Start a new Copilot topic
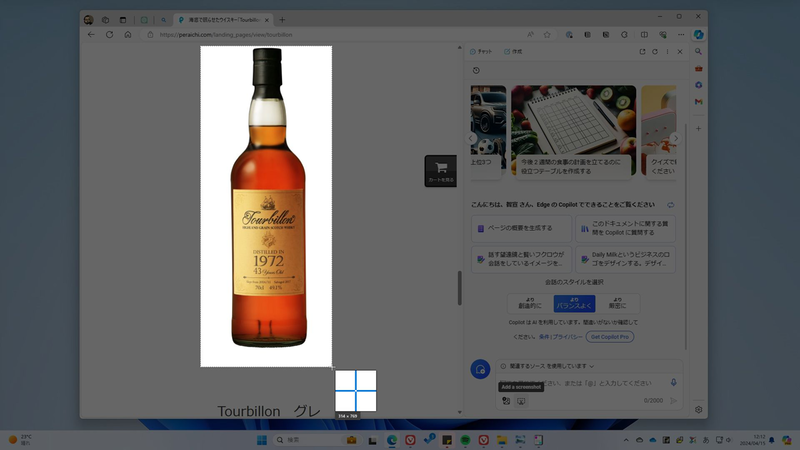This screenshot has width=800, height=450. pos(480,369)
